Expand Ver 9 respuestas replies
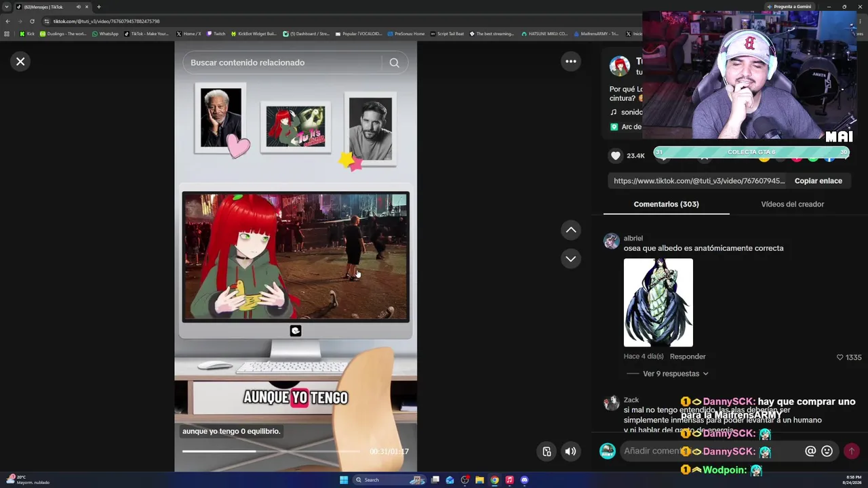The width and height of the screenshot is (868, 488). (675, 373)
